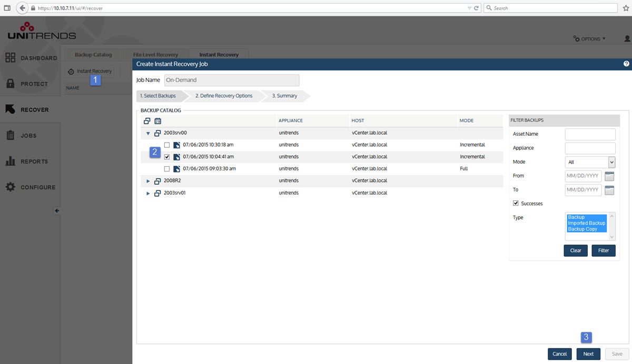Open the Options dropdown menu
Screen dimensions: 632x364
[589, 39]
